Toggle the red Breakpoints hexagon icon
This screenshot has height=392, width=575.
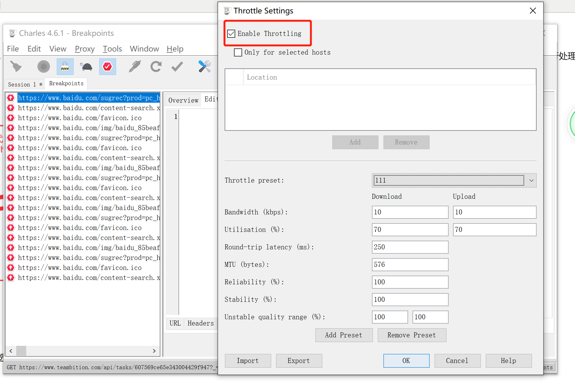tap(107, 66)
